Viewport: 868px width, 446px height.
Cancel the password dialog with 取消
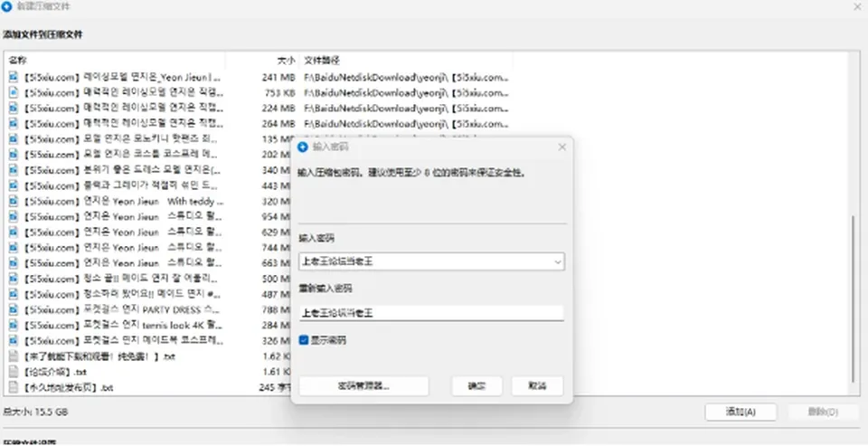point(537,386)
